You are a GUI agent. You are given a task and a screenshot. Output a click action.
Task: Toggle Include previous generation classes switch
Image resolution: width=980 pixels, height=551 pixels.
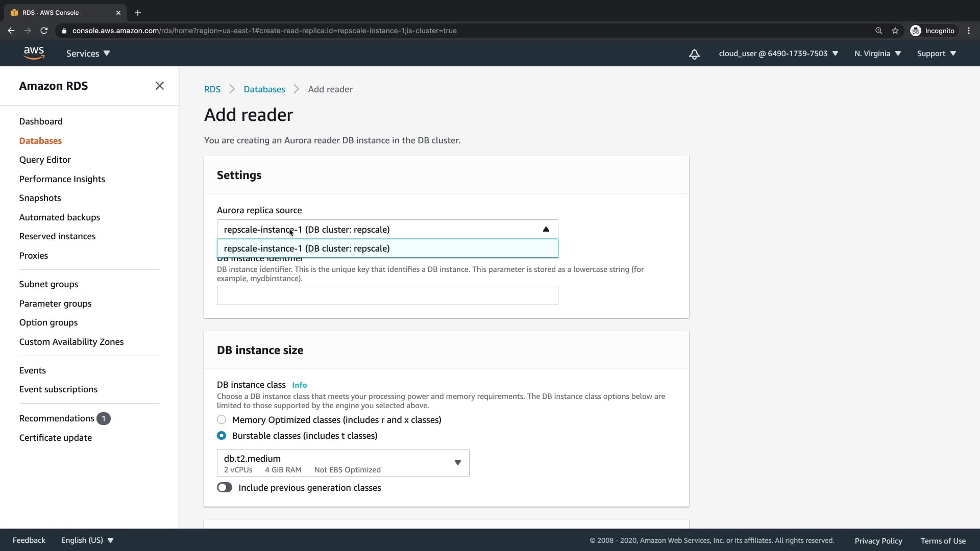click(x=225, y=488)
